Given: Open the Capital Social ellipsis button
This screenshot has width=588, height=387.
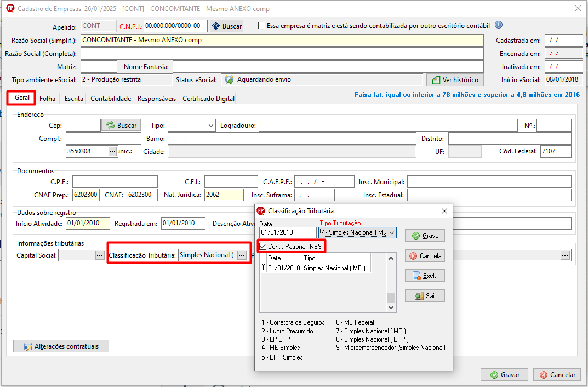Looking at the screenshot, I should pyautogui.click(x=100, y=255).
